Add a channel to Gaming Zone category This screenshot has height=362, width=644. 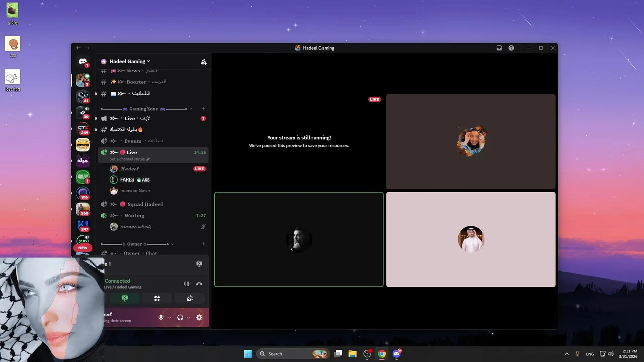(x=203, y=109)
